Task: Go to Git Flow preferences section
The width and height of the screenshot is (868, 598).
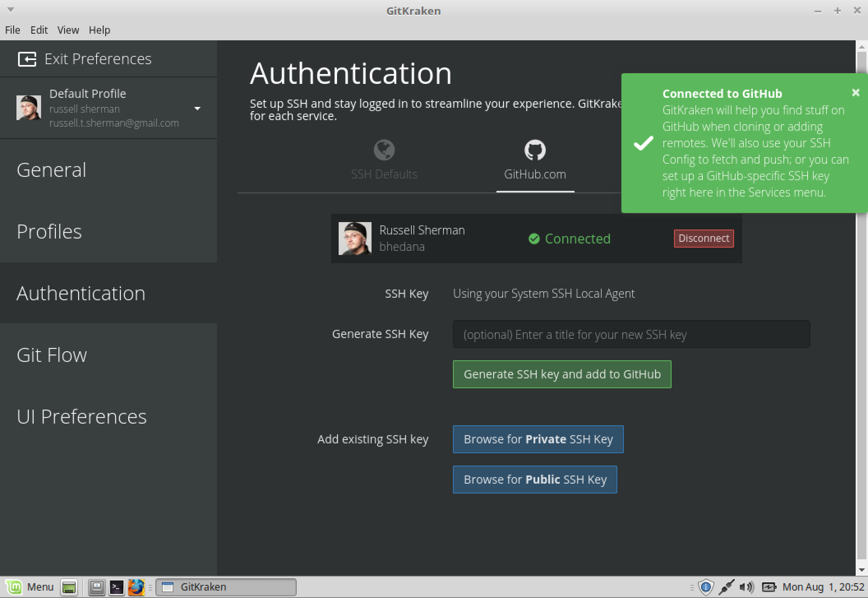Action: coord(108,355)
